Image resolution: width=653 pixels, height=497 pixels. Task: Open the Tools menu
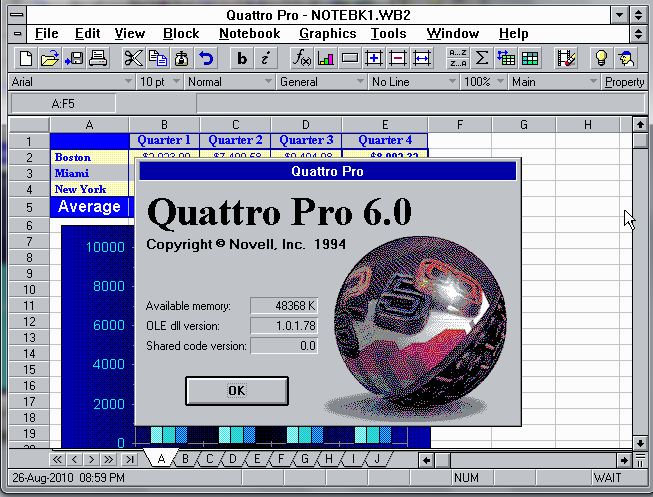(x=388, y=33)
